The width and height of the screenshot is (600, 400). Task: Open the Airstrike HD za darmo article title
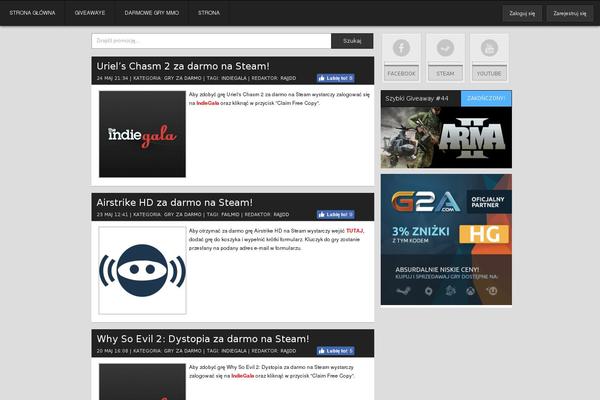174,202
